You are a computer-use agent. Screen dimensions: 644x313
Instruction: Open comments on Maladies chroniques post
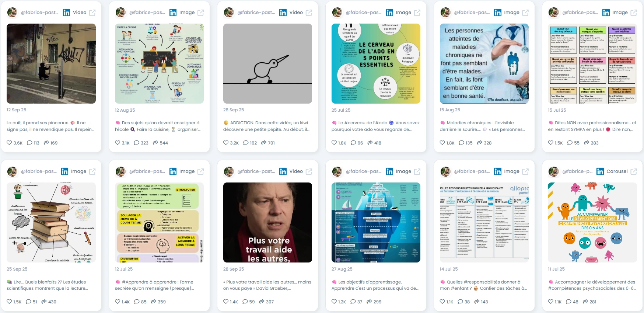pyautogui.click(x=462, y=143)
